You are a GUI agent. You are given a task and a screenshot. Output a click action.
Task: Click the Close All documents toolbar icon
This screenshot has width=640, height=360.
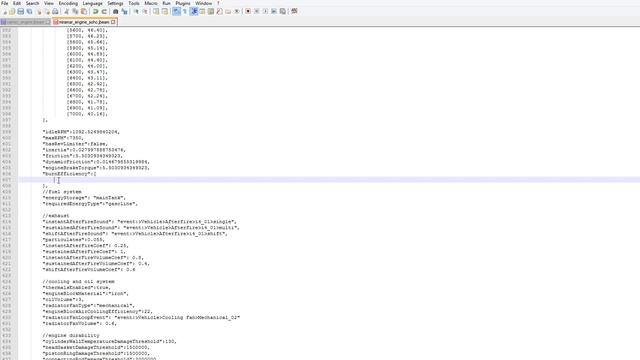pos(47,11)
